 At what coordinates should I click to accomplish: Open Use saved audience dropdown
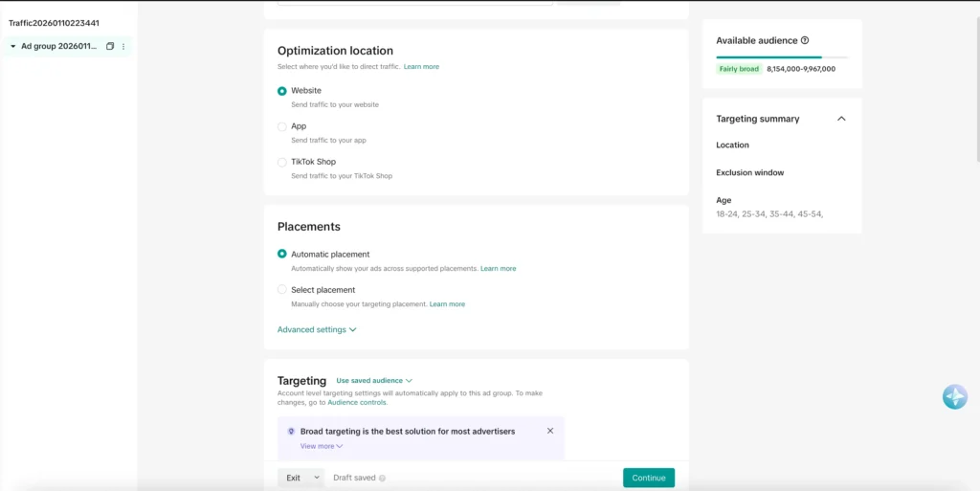(x=374, y=380)
